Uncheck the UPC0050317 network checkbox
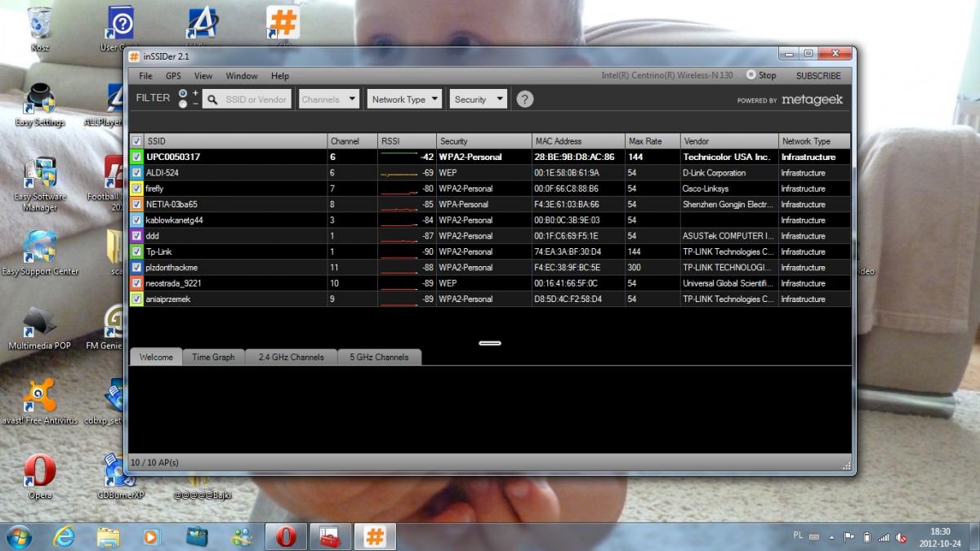Screen dimensions: 980x551 point(137,157)
